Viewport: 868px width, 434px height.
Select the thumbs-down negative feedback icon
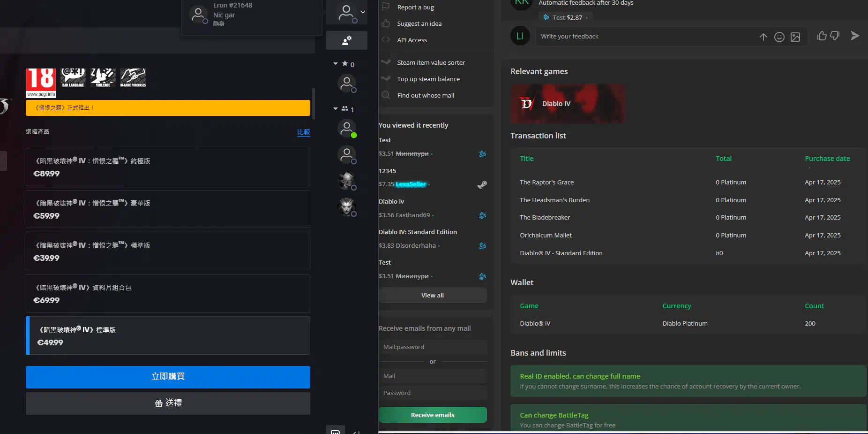(x=835, y=36)
